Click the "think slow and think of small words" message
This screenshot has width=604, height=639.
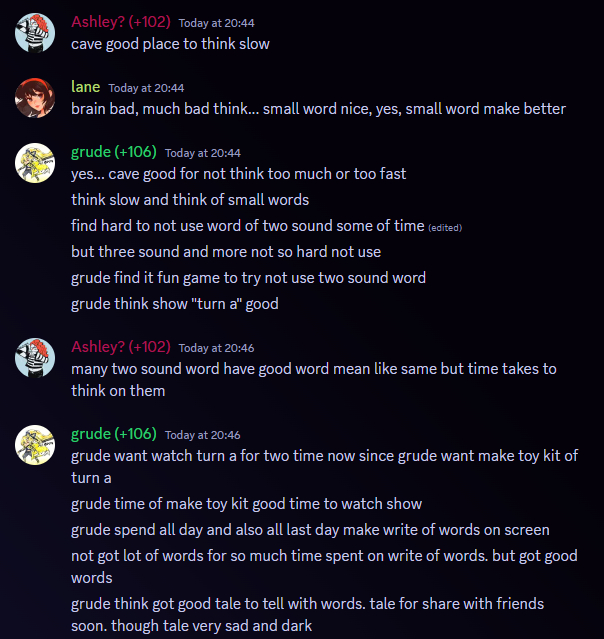click(x=190, y=200)
